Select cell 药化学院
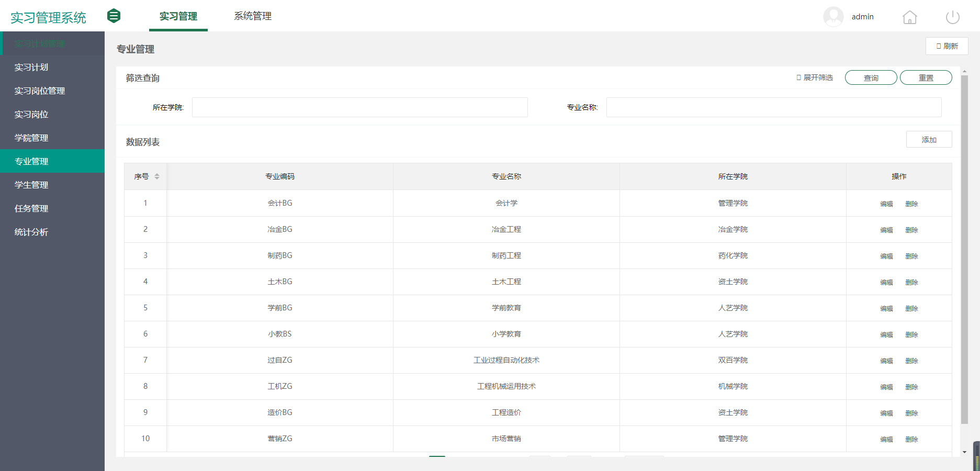The height and width of the screenshot is (471, 980). (733, 255)
